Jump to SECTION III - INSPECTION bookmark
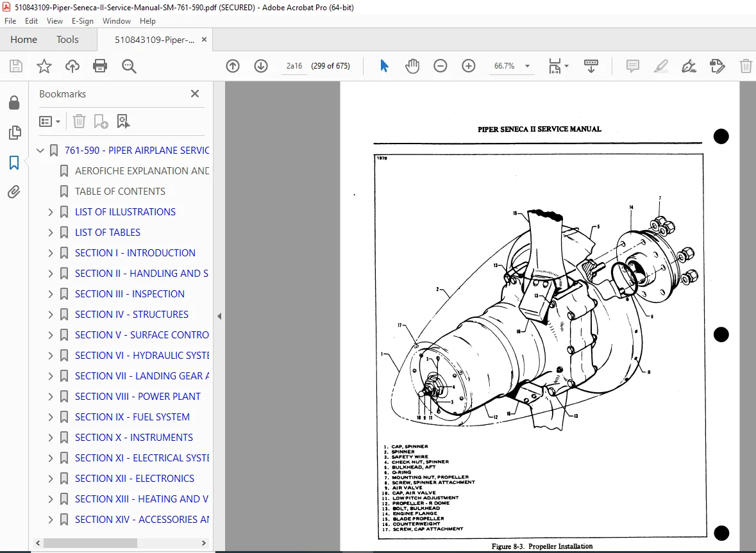756x553 pixels. pyautogui.click(x=130, y=294)
